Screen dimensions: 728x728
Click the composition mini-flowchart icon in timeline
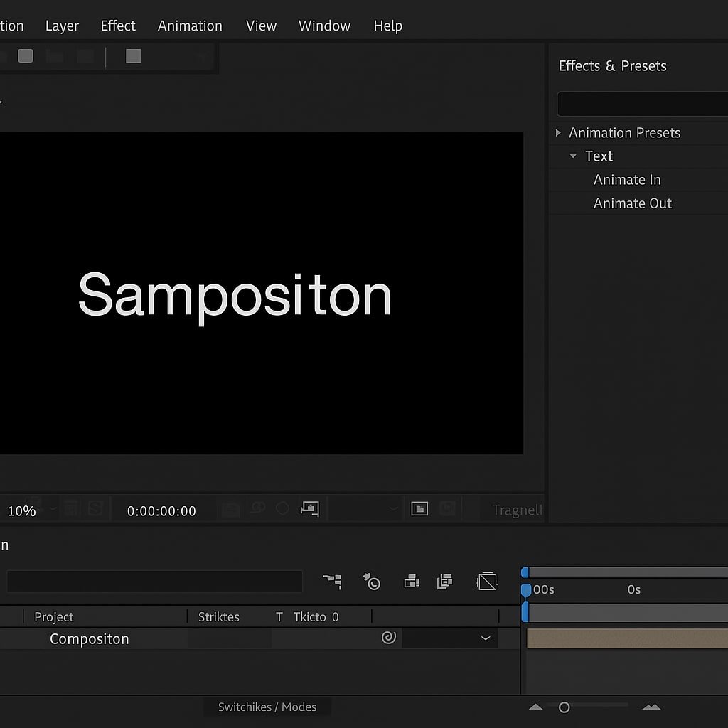332,582
